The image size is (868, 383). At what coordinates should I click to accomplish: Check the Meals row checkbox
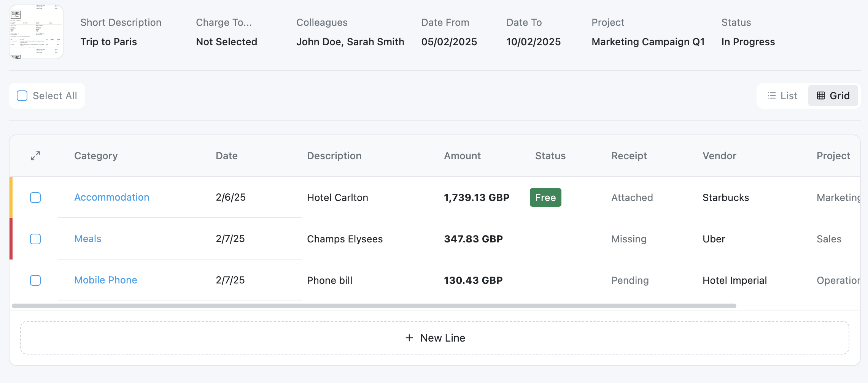pyautogui.click(x=35, y=239)
